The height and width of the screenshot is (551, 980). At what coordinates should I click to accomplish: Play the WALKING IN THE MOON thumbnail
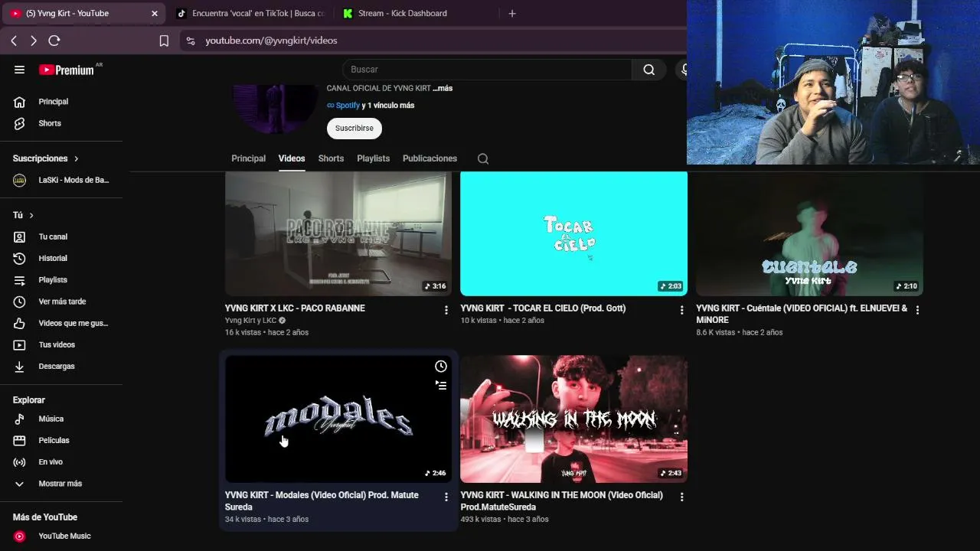coord(573,419)
